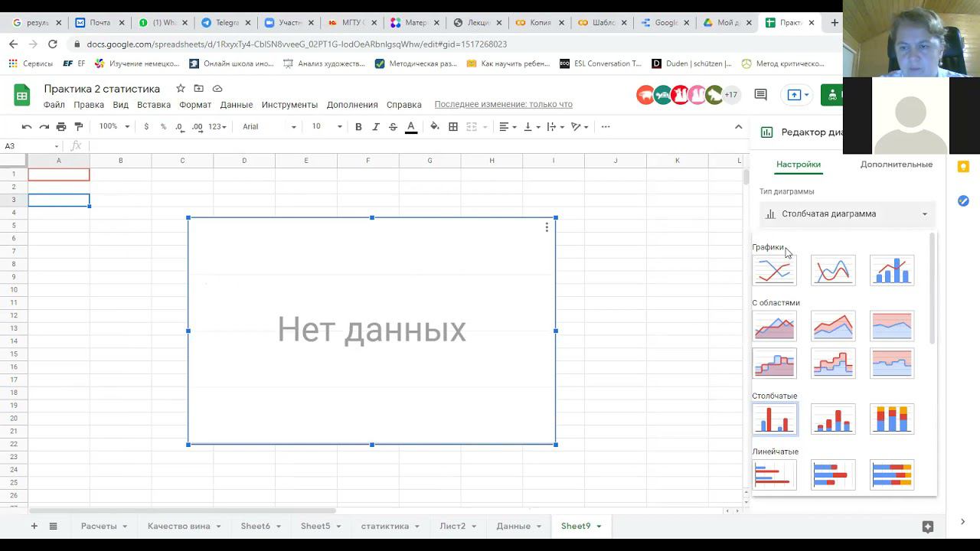Star the document Практика 2 статистика
Viewport: 980px width, 551px height.
coord(181,89)
